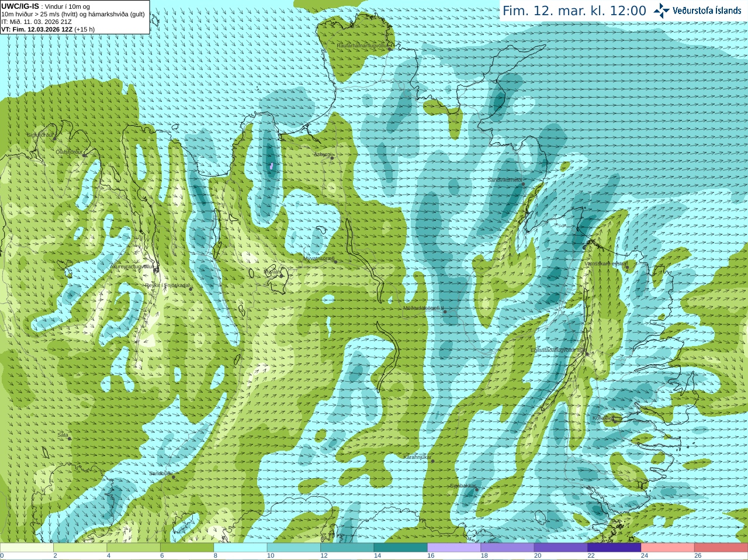Click the 14–16 m/s dark teal legend swatch
The width and height of the screenshot is (748, 560).
coord(401,547)
